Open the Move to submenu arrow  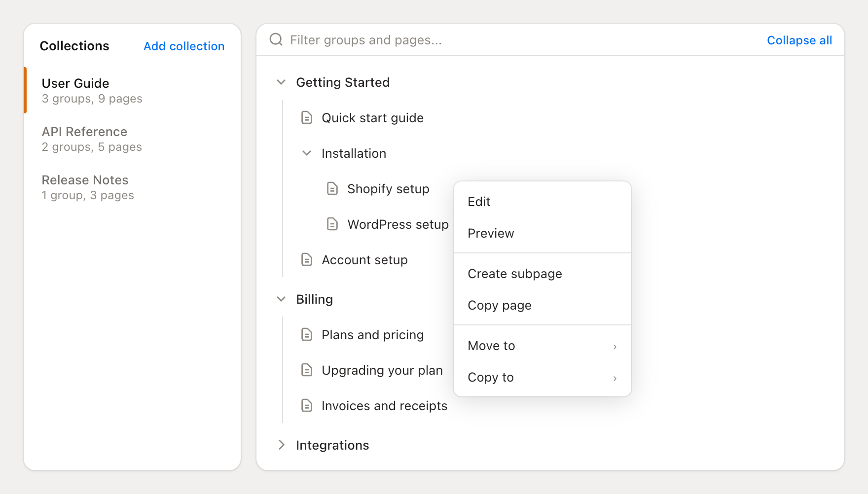click(x=615, y=347)
